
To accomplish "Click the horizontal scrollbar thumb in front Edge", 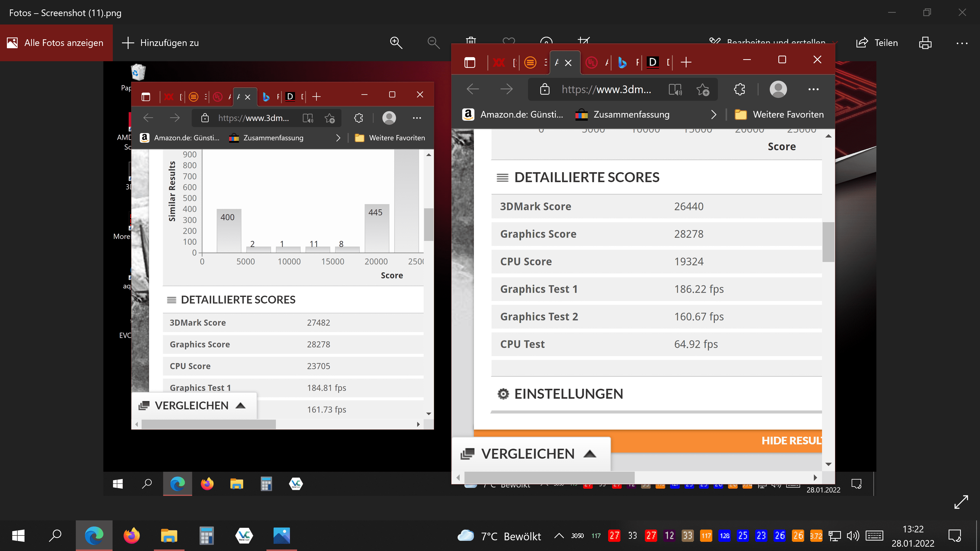I will (x=549, y=477).
